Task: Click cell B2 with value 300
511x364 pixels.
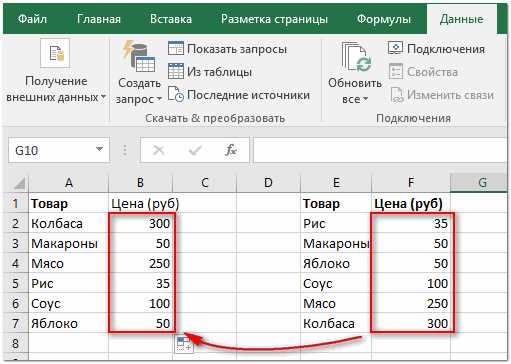Action: pyautogui.click(x=140, y=223)
